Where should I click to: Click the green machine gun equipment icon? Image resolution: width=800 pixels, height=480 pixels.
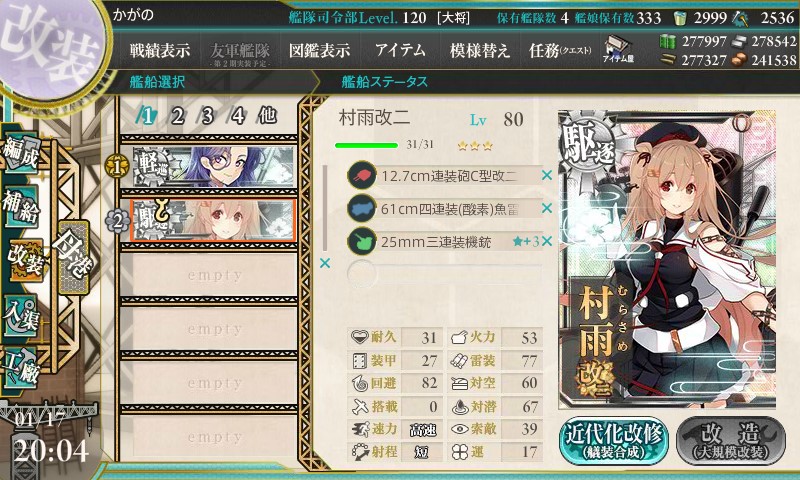361,241
